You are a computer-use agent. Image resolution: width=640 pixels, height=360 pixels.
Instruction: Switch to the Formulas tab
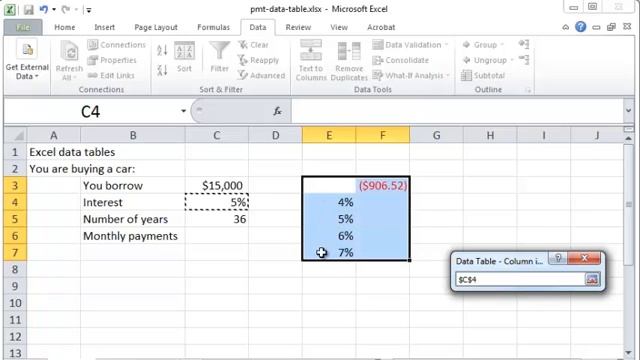pos(213,27)
